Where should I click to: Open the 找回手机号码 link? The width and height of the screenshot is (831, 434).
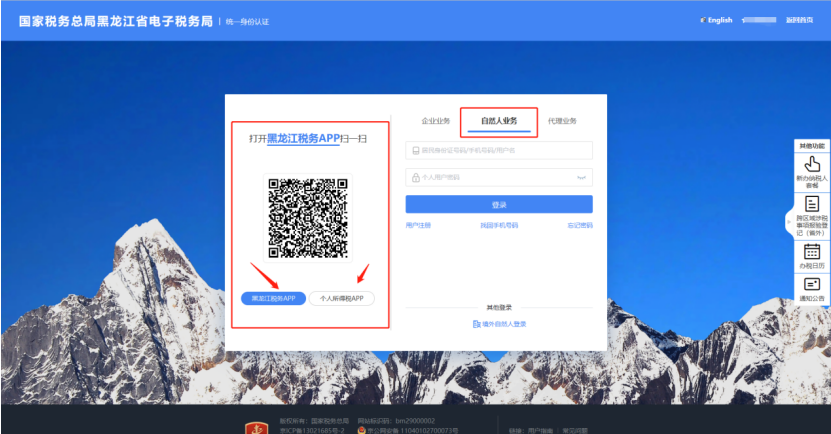click(499, 225)
